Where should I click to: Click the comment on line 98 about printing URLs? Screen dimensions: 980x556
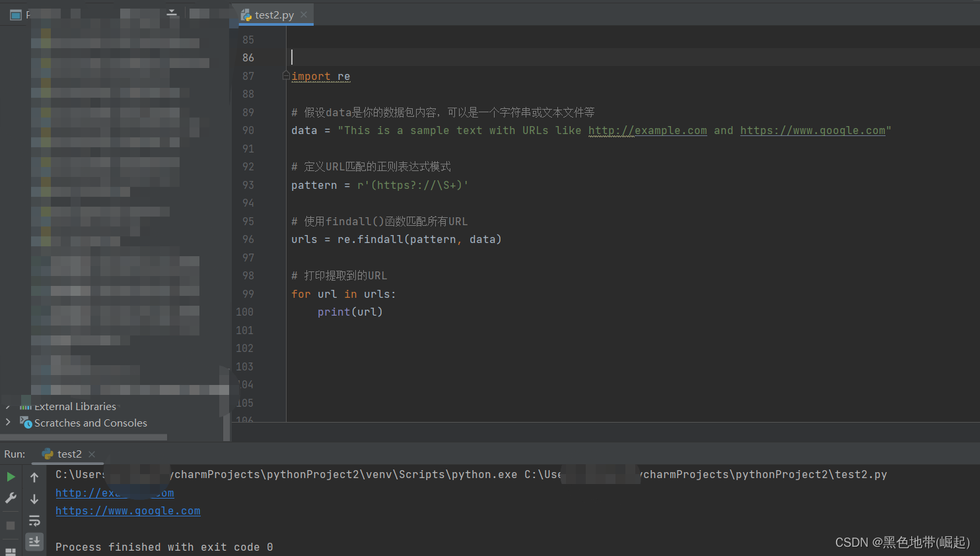pyautogui.click(x=339, y=275)
